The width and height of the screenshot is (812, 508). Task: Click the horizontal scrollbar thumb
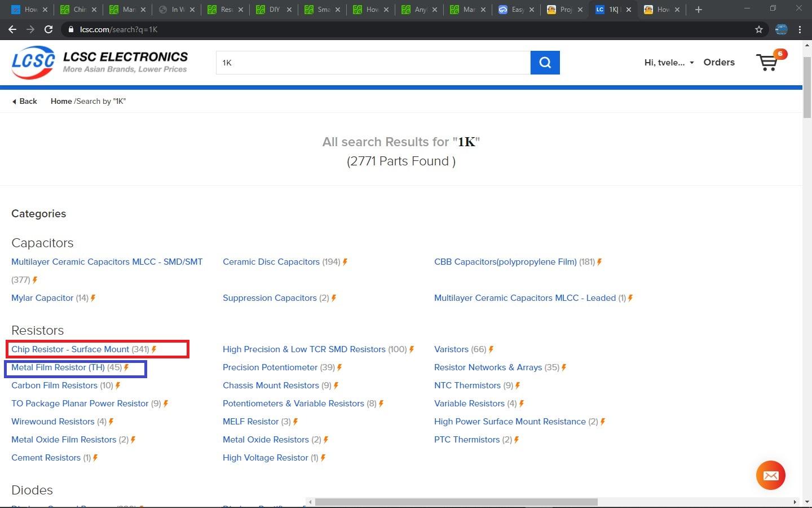tap(456, 502)
